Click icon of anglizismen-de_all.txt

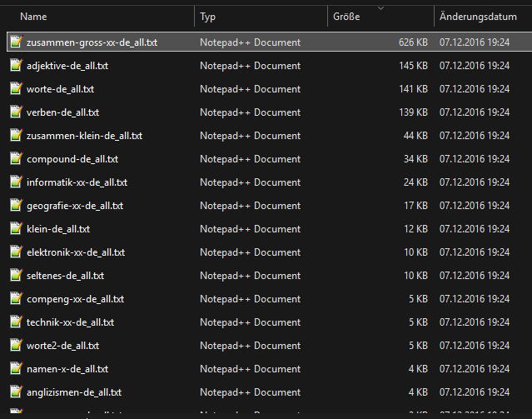click(16, 392)
